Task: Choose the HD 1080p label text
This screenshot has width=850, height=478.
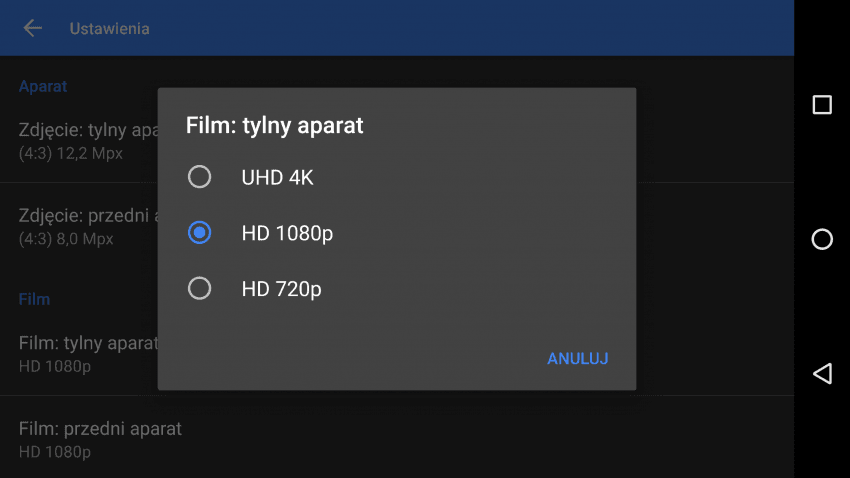Action: 287,233
